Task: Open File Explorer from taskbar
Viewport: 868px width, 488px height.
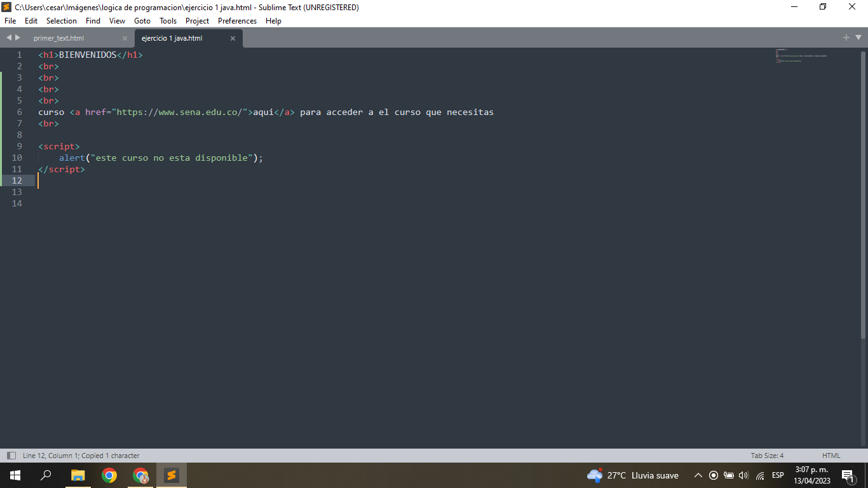Action: (x=78, y=475)
